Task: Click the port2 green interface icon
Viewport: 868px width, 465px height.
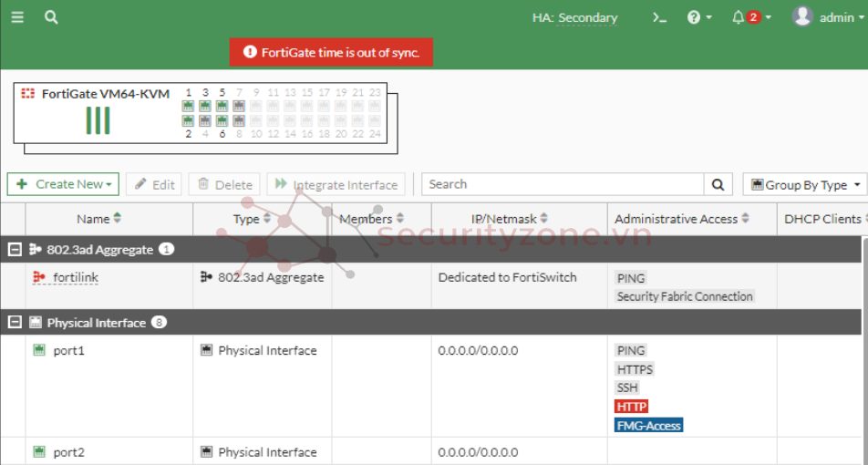Action: [38, 451]
